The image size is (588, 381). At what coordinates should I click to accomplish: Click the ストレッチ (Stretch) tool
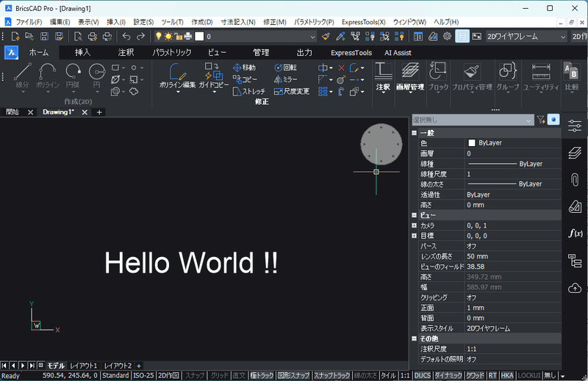point(249,92)
